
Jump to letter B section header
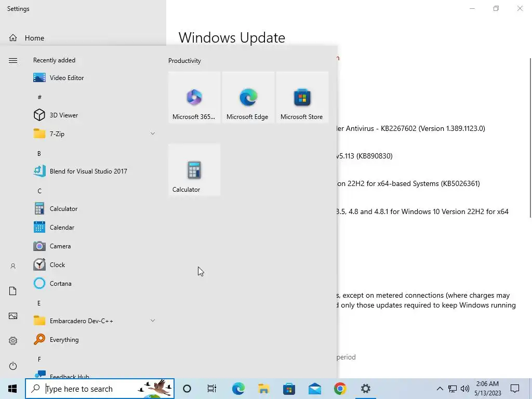pyautogui.click(x=39, y=153)
